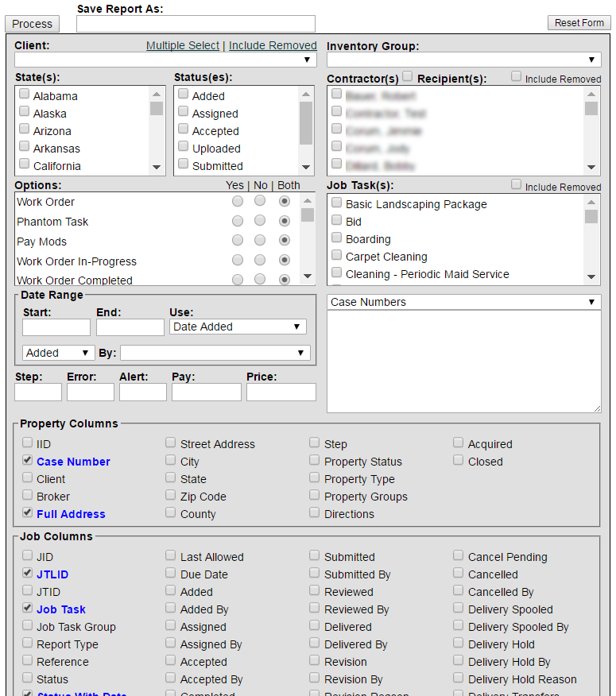Check the IID property column
616x696 pixels.
point(28,442)
